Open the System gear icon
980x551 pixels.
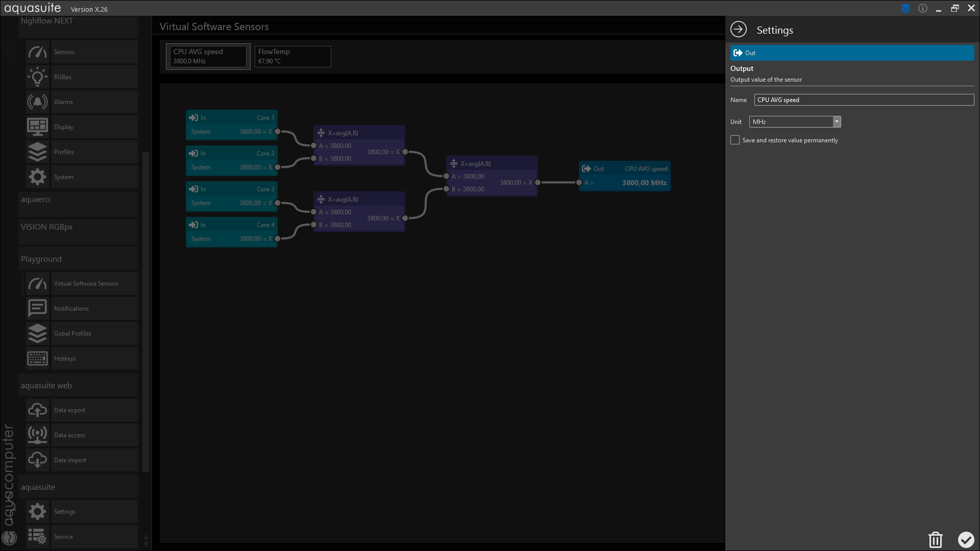pos(37,177)
